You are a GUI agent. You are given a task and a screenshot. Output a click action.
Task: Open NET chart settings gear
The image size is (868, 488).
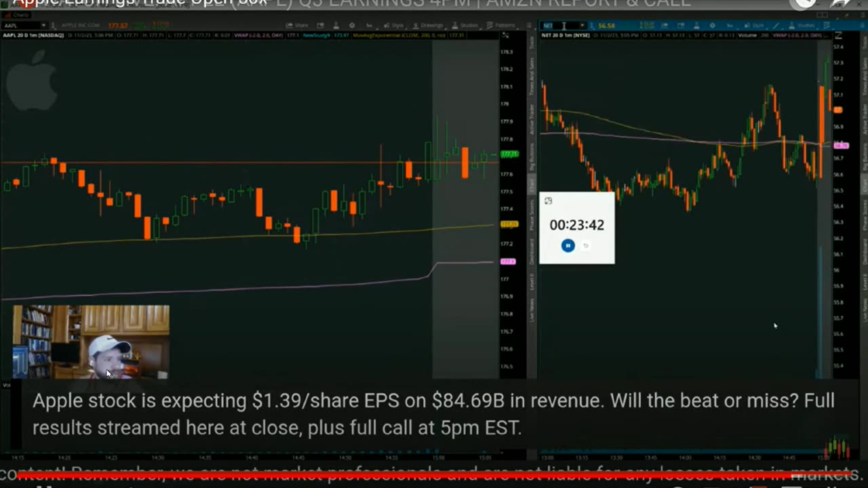click(713, 26)
